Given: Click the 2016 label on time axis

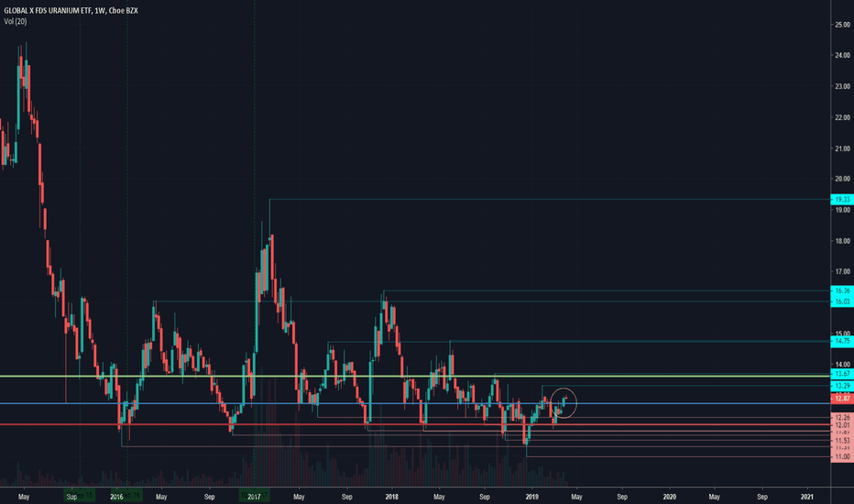Looking at the screenshot, I should [x=116, y=497].
